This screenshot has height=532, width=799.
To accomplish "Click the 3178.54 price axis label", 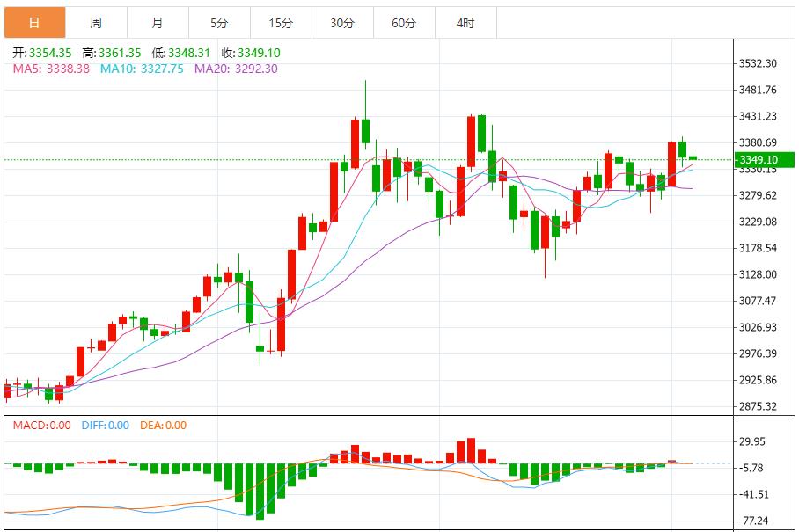I will pos(758,249).
